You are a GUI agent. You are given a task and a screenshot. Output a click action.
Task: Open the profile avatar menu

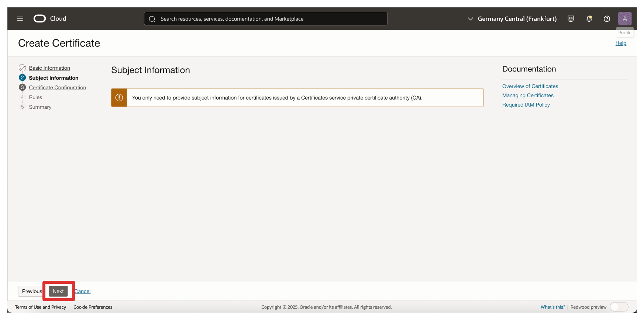click(x=624, y=19)
